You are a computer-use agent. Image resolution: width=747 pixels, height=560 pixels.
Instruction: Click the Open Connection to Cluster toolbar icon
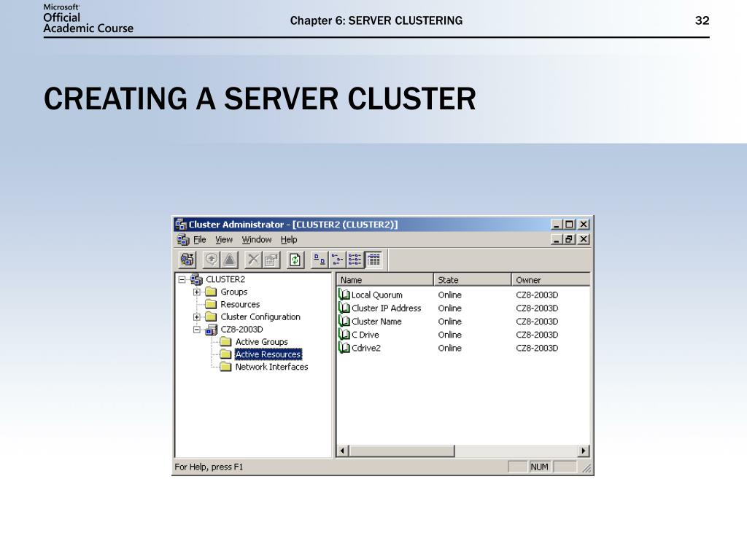pyautogui.click(x=187, y=259)
